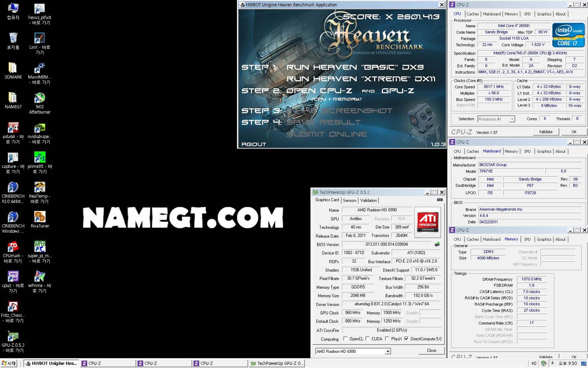The width and height of the screenshot is (588, 368).
Task: Select HWBOT Unigine Heaven taskbar button
Action: click(51, 363)
